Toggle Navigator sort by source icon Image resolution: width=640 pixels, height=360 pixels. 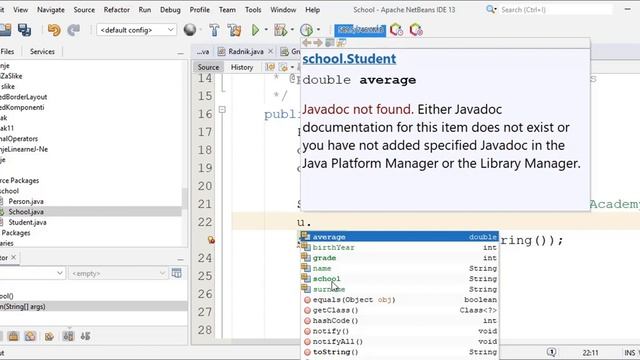pyautogui.click(x=85, y=336)
